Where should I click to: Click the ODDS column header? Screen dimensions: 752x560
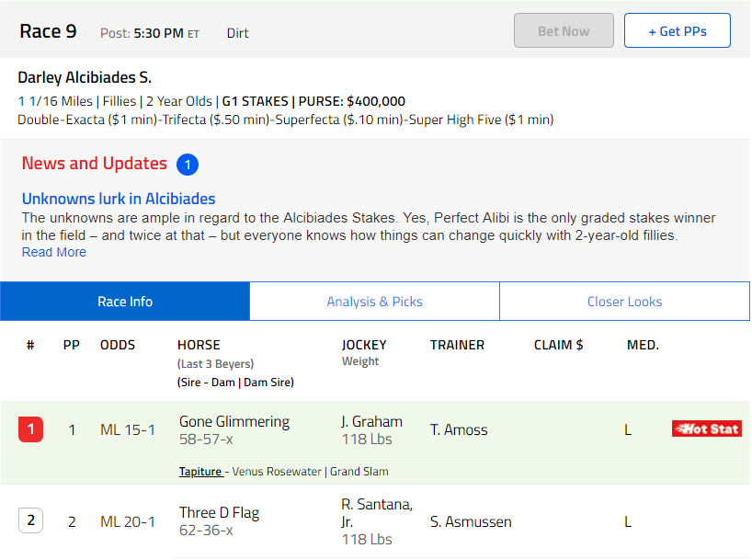118,345
